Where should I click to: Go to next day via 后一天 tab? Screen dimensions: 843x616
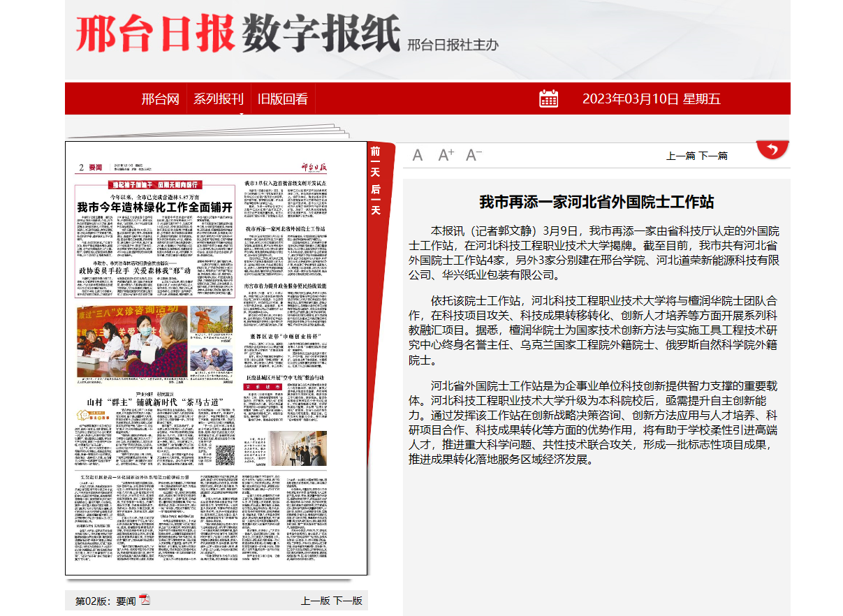(376, 200)
